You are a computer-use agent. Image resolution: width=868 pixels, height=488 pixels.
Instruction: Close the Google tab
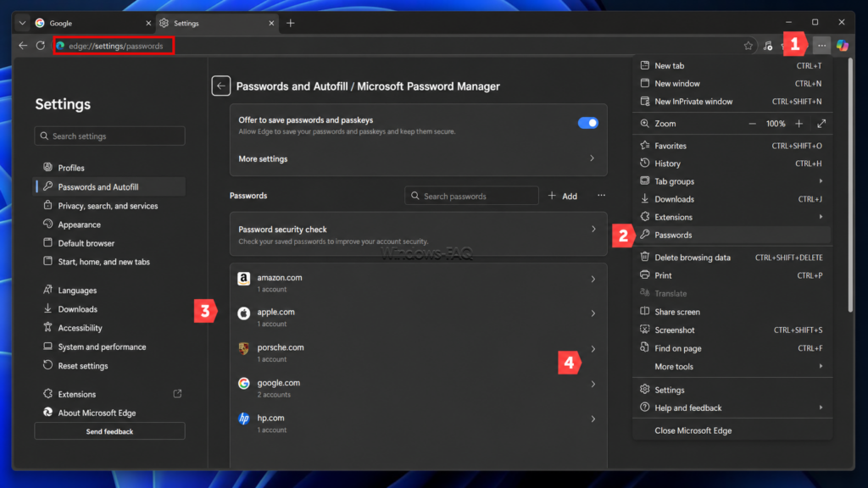[x=148, y=23]
